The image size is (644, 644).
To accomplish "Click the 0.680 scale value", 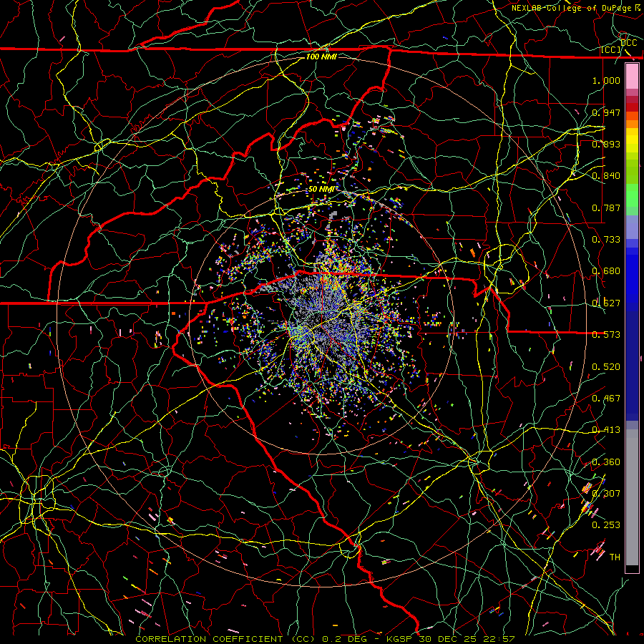I will pyautogui.click(x=606, y=271).
